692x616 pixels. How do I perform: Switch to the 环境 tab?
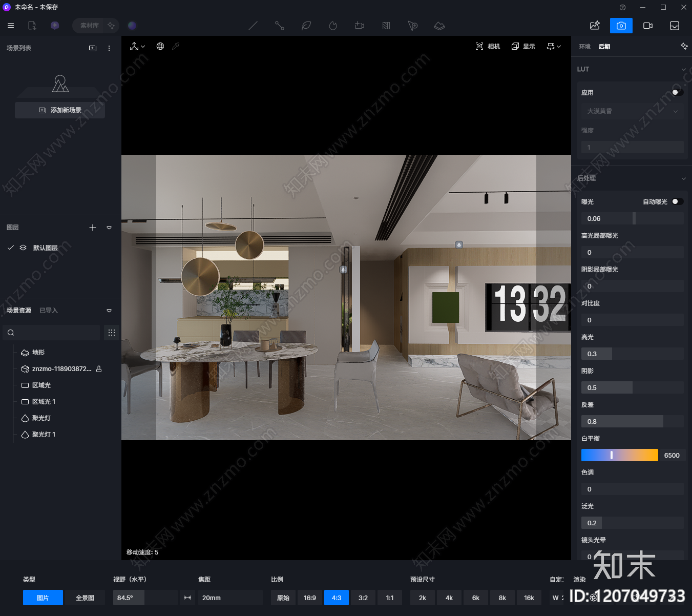click(x=584, y=47)
